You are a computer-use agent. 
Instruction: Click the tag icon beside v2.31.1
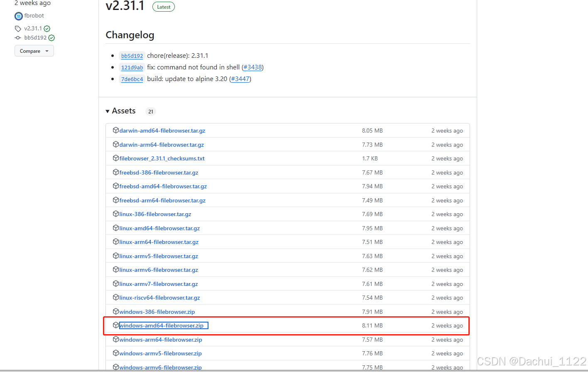pyautogui.click(x=17, y=28)
